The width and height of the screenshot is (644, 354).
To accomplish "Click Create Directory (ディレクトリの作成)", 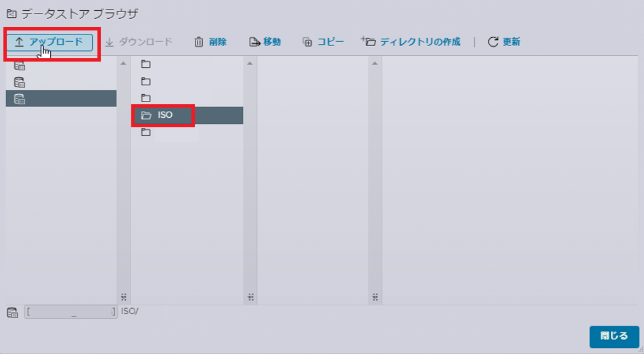I will pos(411,41).
